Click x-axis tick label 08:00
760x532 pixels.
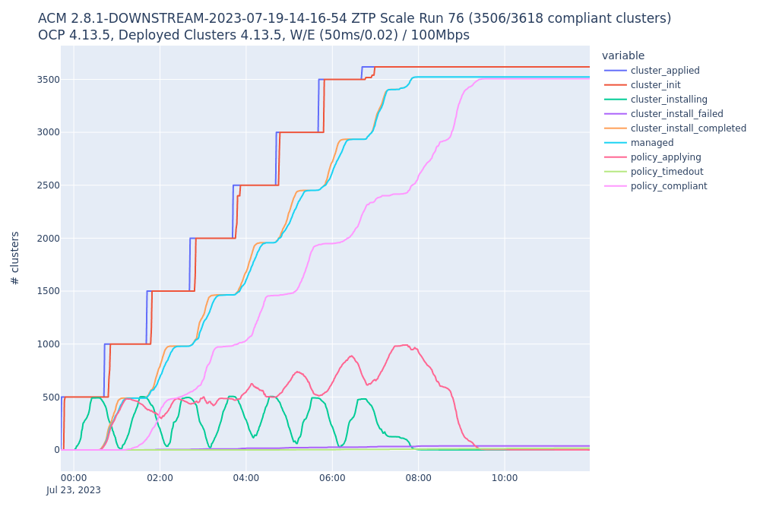419,478
